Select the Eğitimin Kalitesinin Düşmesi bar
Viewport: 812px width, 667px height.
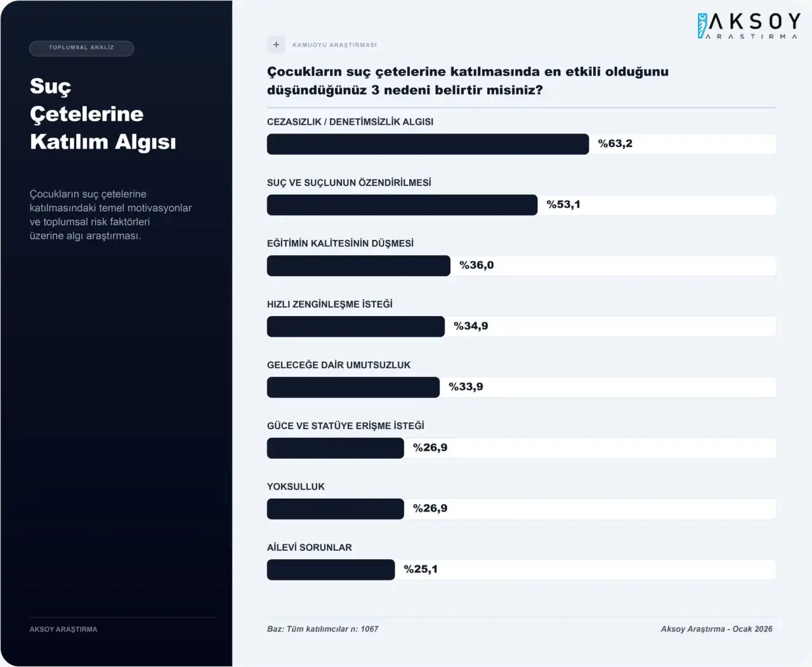(358, 266)
